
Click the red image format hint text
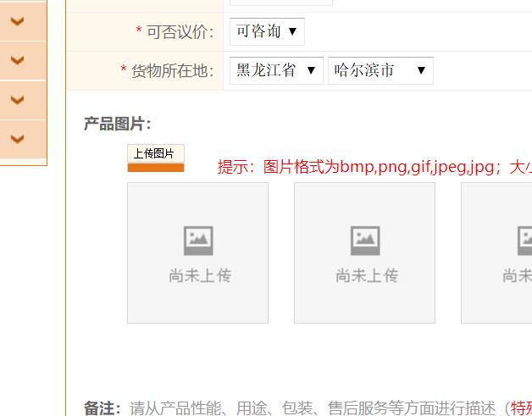(x=373, y=167)
